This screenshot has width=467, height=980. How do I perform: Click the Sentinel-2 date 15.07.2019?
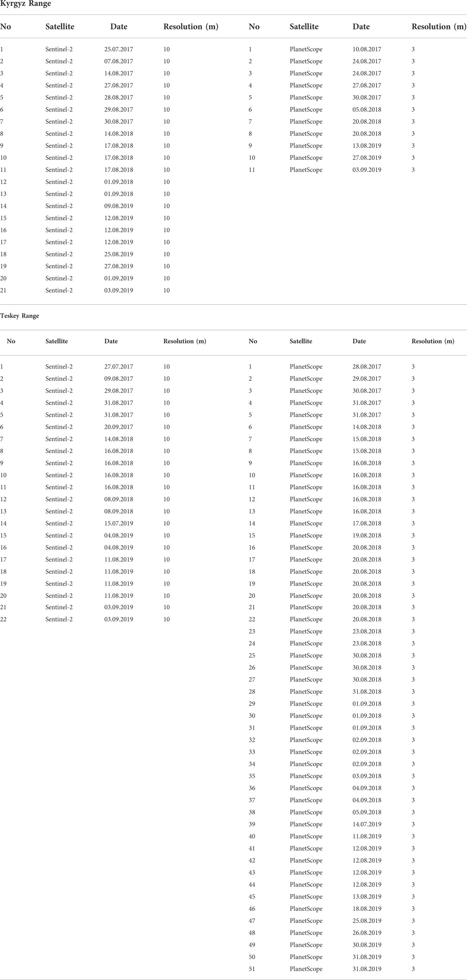[x=119, y=523]
